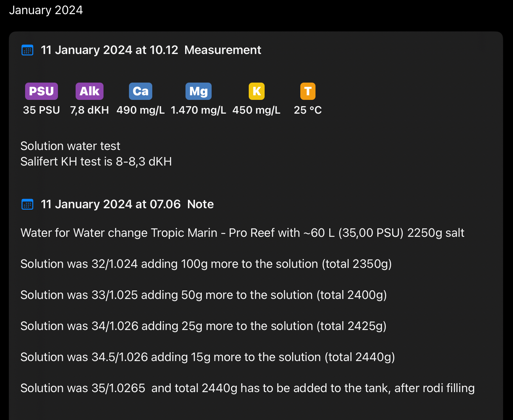
Task: Click the Salifert KH test note line
Action: [x=96, y=162]
